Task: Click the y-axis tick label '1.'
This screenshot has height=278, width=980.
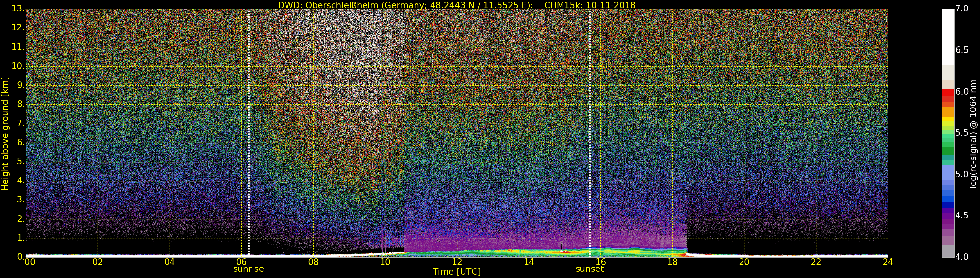Action: coord(21,238)
